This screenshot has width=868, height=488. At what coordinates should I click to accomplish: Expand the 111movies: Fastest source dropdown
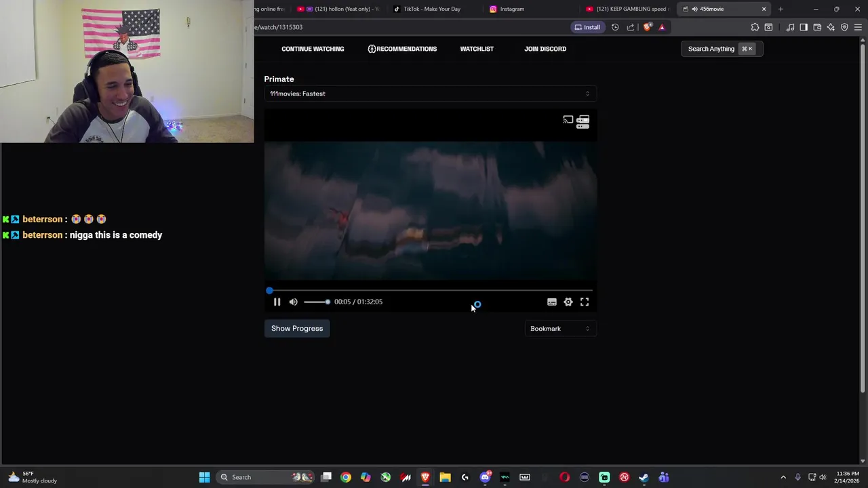431,94
